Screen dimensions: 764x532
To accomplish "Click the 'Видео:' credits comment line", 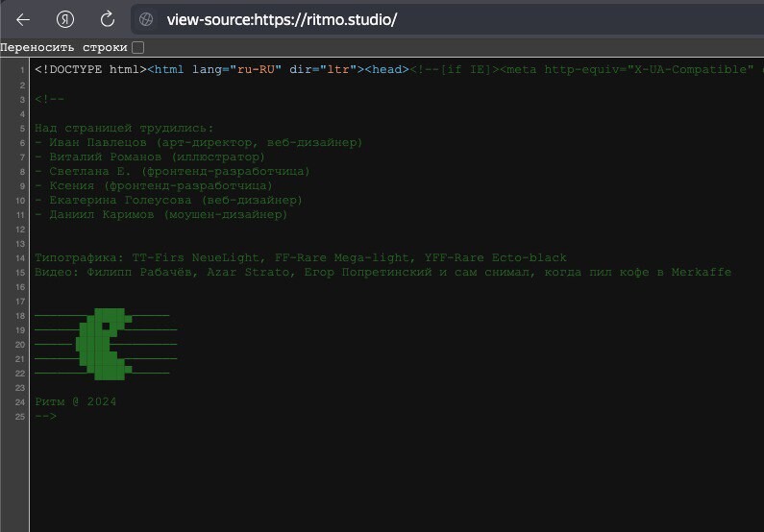I will 382,272.
